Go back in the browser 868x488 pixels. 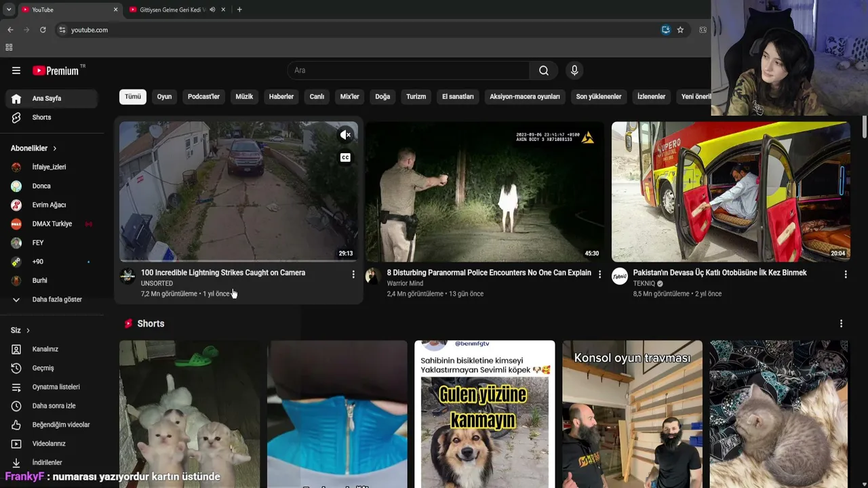tap(10, 30)
